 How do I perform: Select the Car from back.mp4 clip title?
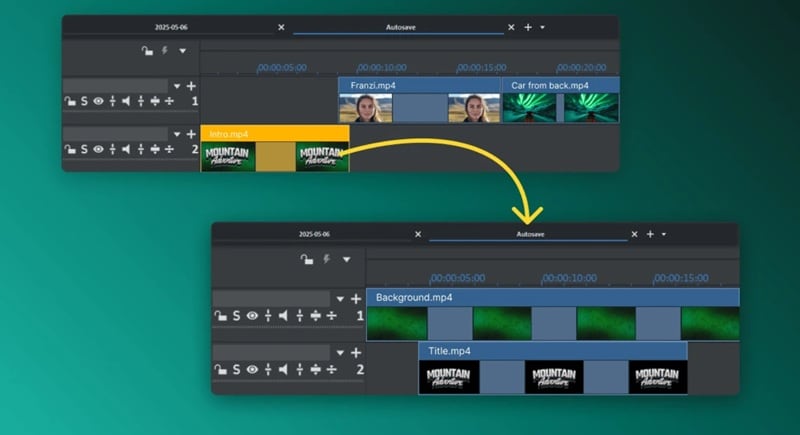click(x=550, y=85)
